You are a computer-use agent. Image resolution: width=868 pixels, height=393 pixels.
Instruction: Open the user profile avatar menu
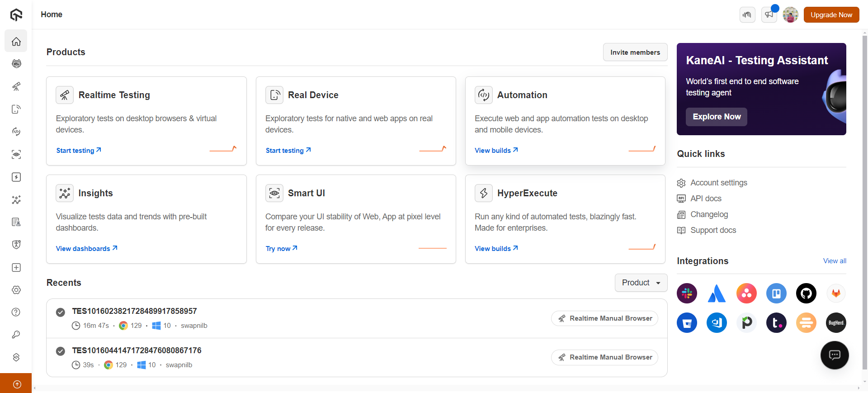[790, 14]
